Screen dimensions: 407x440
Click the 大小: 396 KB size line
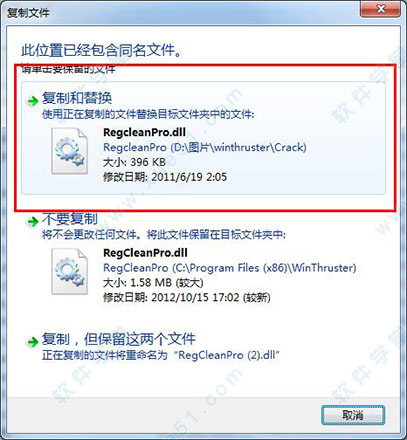134,162
